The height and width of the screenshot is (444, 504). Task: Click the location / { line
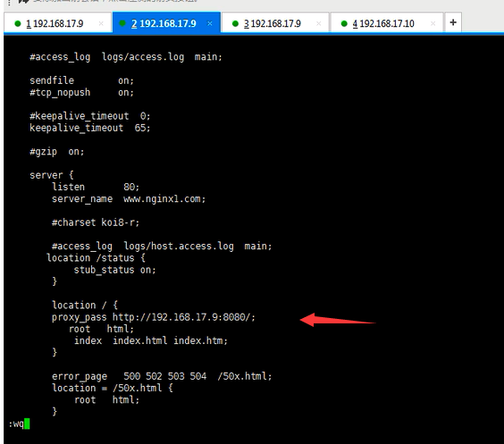pyautogui.click(x=85, y=306)
